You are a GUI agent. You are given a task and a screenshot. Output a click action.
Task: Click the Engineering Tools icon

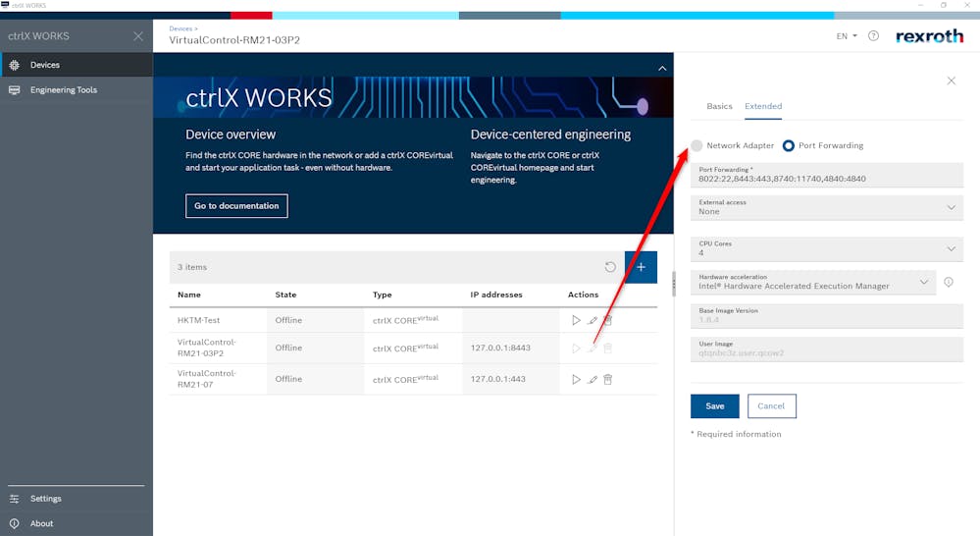click(15, 90)
